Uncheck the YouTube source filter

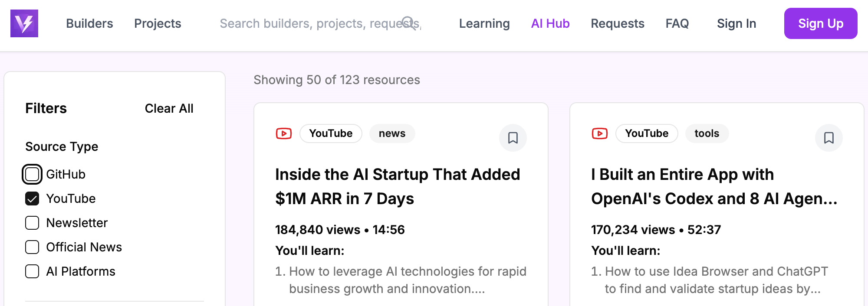point(32,199)
